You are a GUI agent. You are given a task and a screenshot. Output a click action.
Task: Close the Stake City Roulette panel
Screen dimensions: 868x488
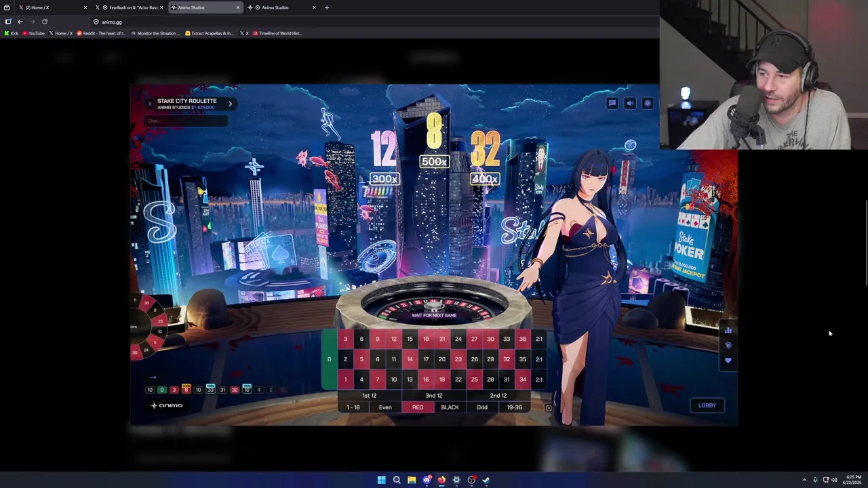[x=150, y=104]
